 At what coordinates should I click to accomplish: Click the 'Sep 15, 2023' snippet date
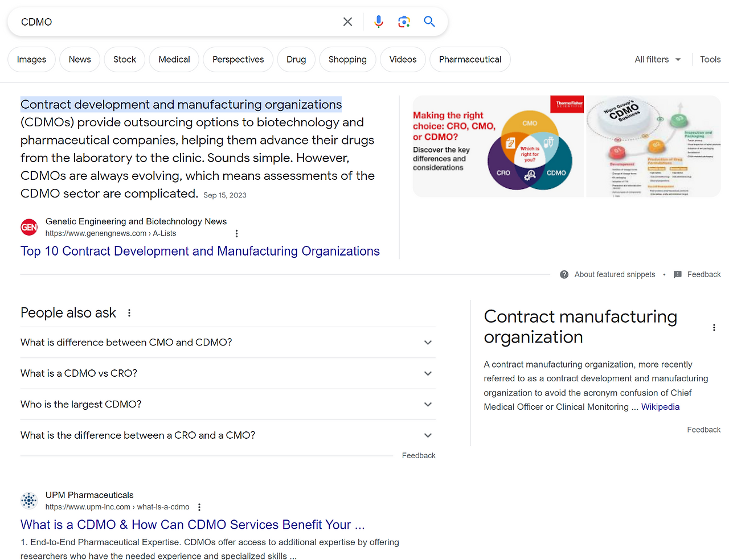coord(225,195)
